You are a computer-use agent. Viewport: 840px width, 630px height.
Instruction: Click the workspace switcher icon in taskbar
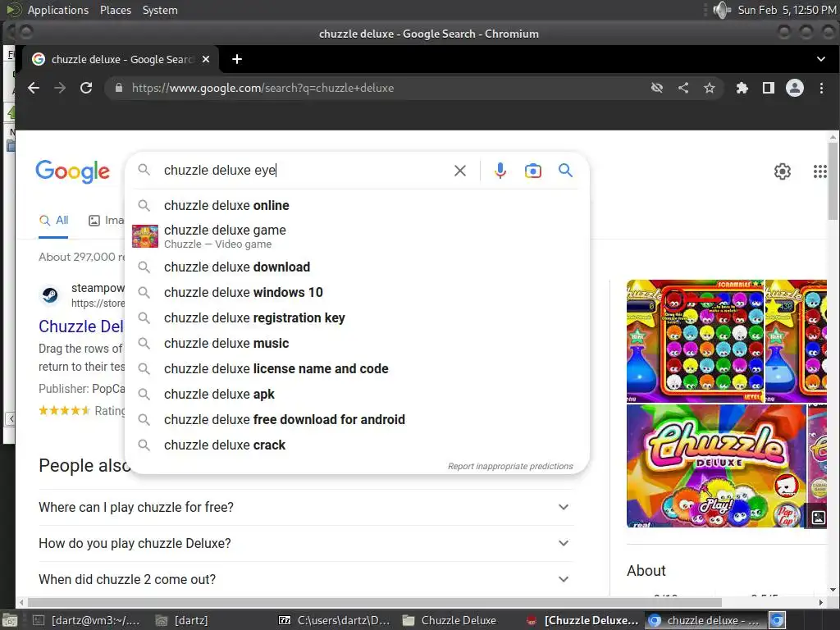tap(778, 620)
